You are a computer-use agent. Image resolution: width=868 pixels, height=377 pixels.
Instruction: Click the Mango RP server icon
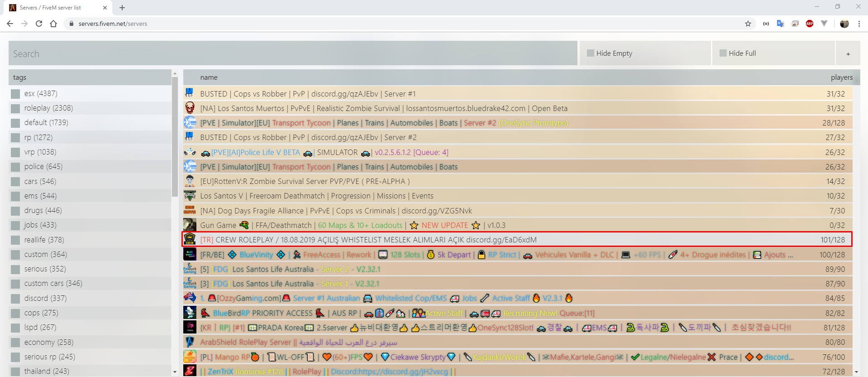tap(190, 357)
